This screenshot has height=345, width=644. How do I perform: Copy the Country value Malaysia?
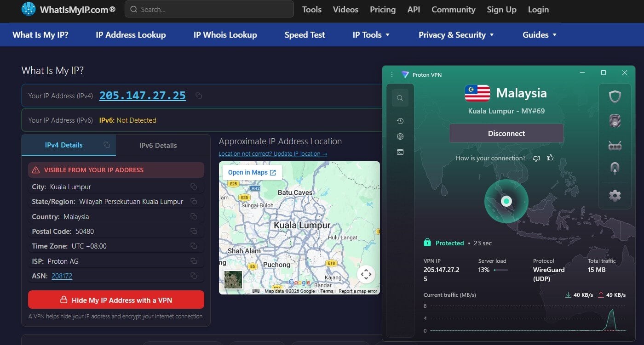coord(194,216)
